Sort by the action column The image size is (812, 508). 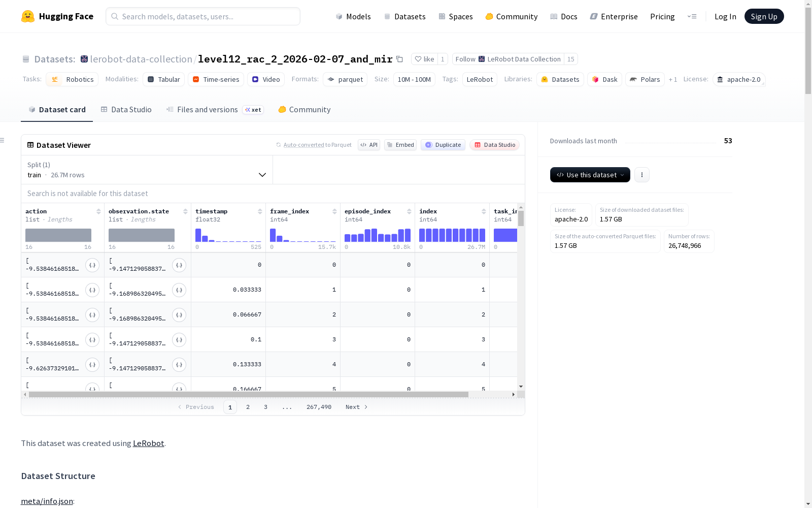point(98,211)
